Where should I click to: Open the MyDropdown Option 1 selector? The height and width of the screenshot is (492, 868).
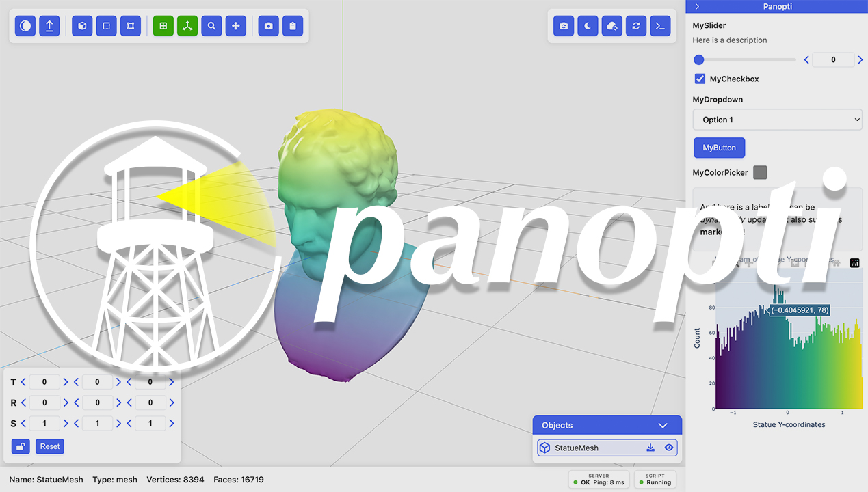tap(777, 120)
